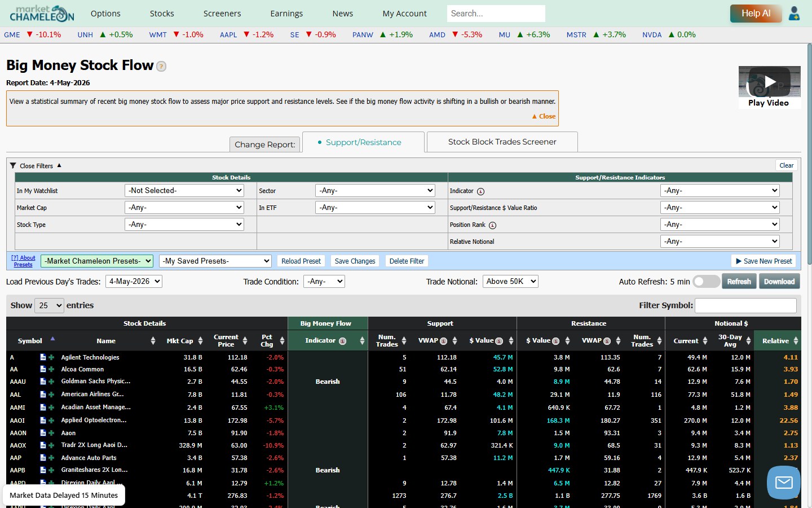Select the Support/Resistance report tab
Screen dimensions: 812x508
363,142
